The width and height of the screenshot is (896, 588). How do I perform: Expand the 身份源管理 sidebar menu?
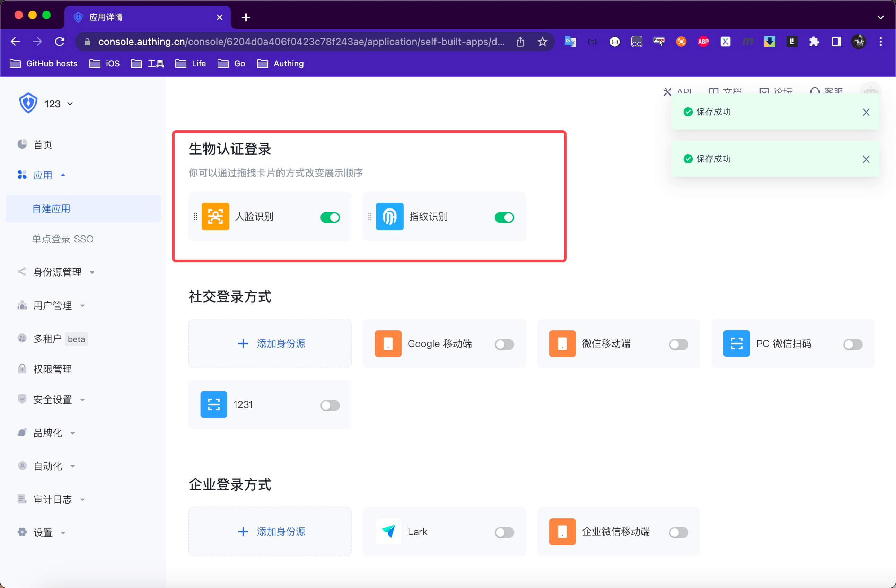(x=57, y=272)
